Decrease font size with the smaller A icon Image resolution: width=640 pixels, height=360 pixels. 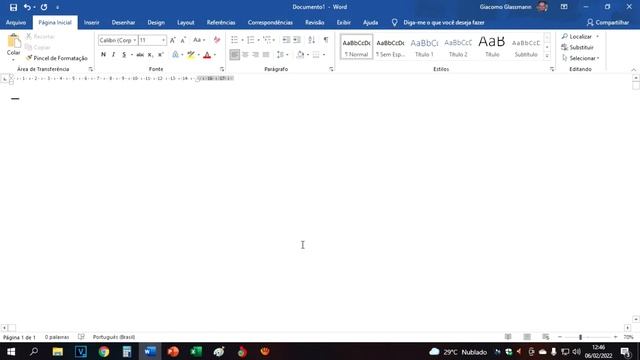click(x=183, y=40)
